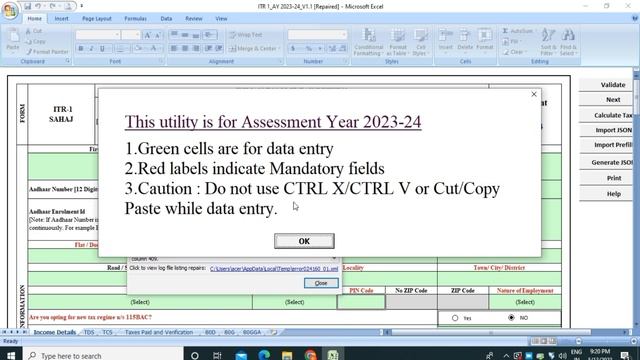Select NO for new tax regime 115BAC
The height and width of the screenshot is (360, 640).
[511, 317]
